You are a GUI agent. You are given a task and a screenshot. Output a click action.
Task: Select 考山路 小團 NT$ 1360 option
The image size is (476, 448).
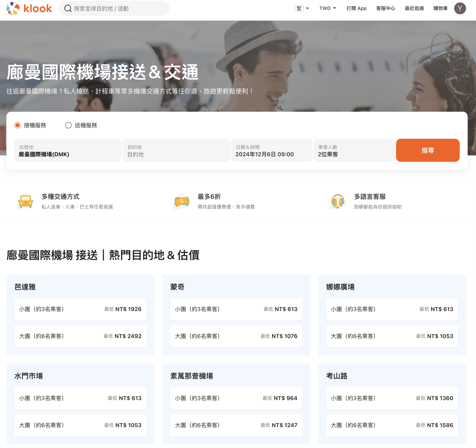(x=392, y=398)
